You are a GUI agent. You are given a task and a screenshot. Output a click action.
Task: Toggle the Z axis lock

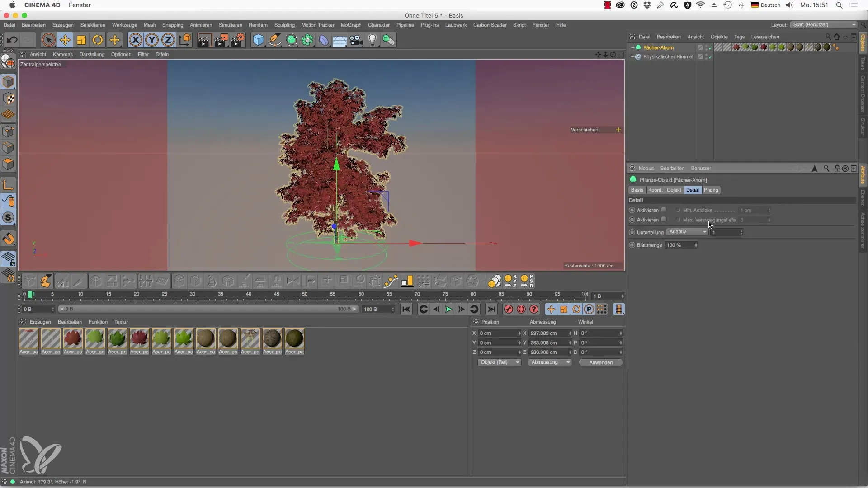(x=168, y=40)
